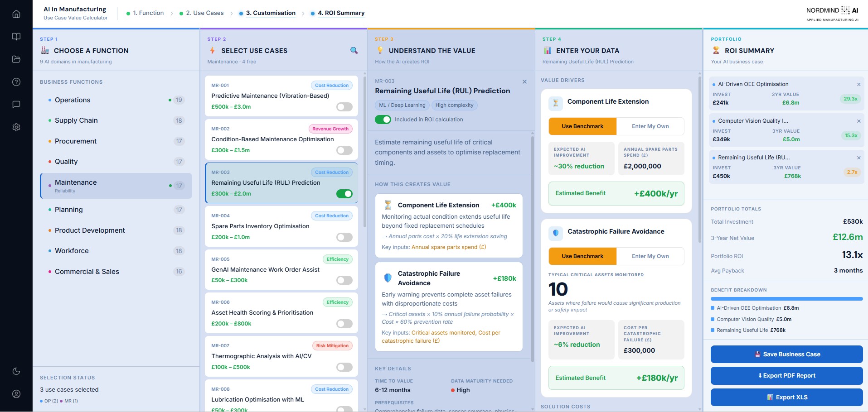Open the book library sidebar icon
Screen dimensions: 868x412
click(16, 37)
